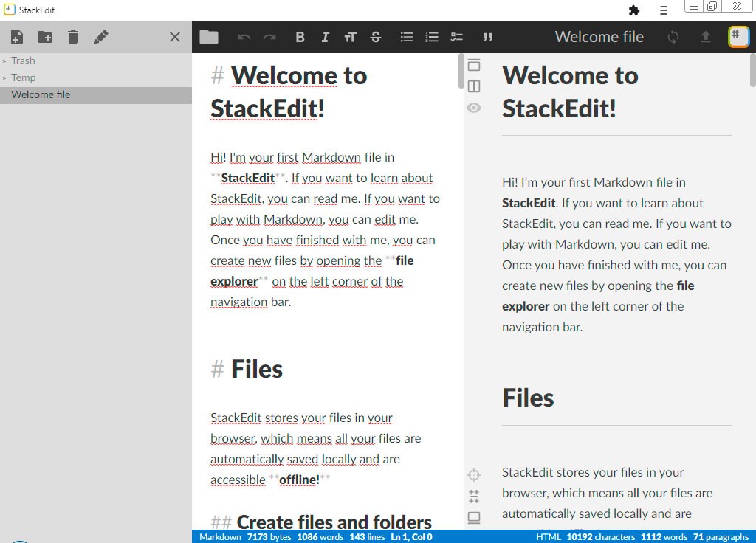Image resolution: width=756 pixels, height=543 pixels.
Task: Insert a heading with the text size icon
Action: point(351,37)
